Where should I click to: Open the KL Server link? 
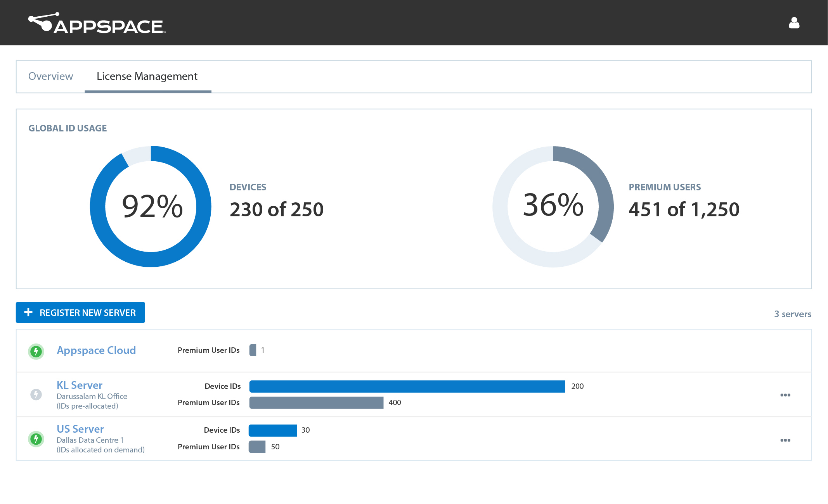tap(80, 385)
